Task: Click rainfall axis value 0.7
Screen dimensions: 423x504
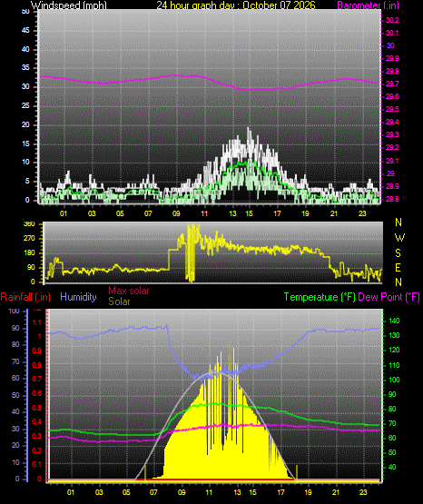Action: pos(37,379)
